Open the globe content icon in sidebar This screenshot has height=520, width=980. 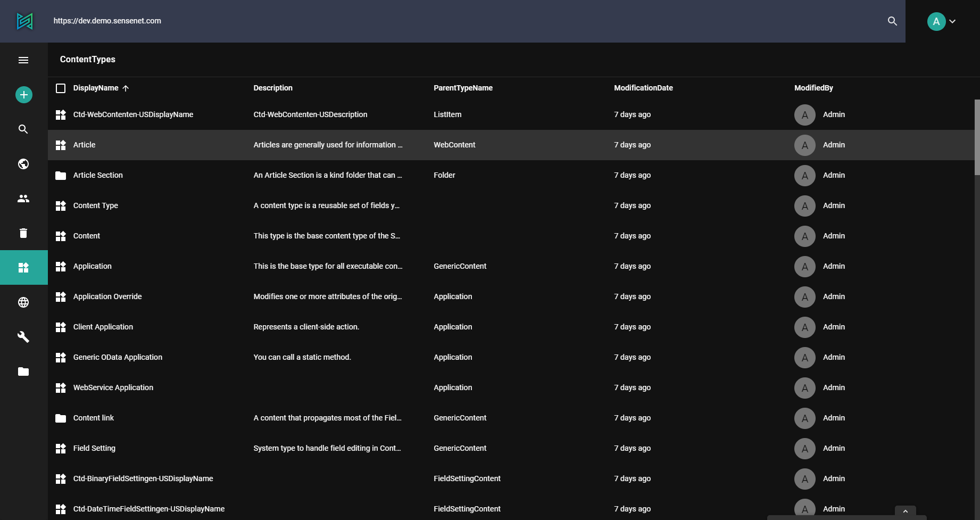[x=23, y=164]
